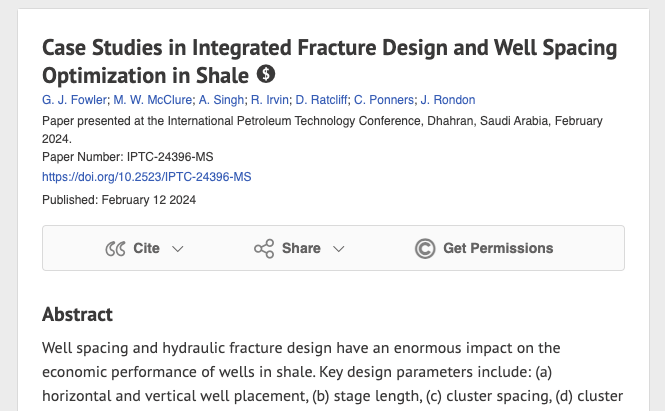This screenshot has height=411, width=665.
Task: Open the DOI link for IPTC-24396-MS
Action: pyautogui.click(x=146, y=176)
